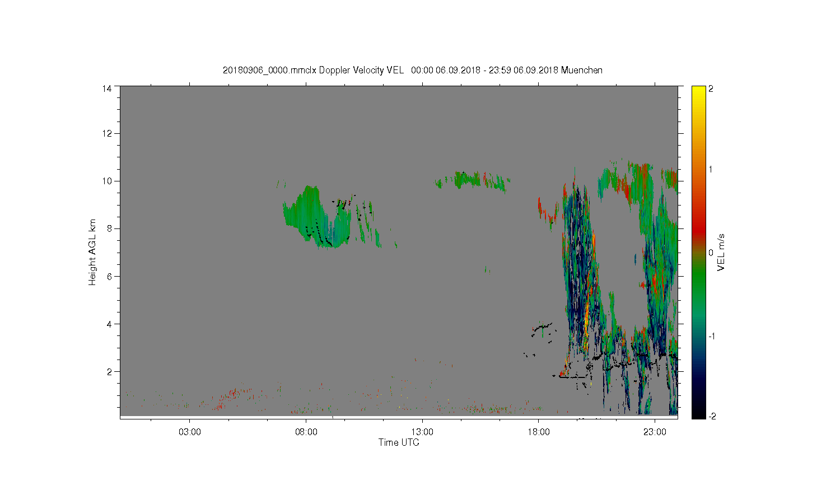Image resolution: width=840 pixels, height=504 pixels.
Task: Select the 13:00 time tick label
Action: point(422,432)
